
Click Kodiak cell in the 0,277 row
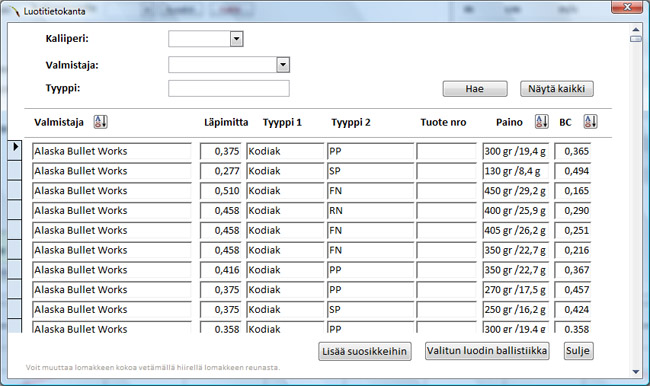point(285,171)
